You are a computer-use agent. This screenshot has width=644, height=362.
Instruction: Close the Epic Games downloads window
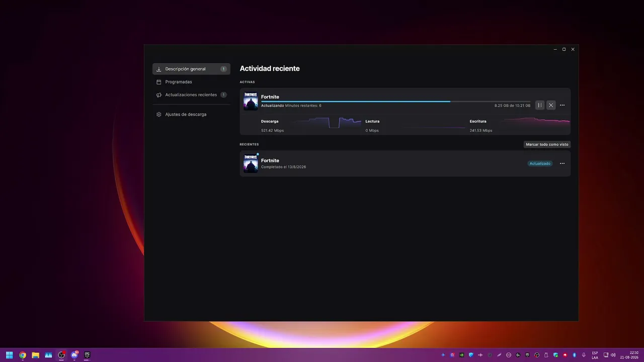point(573,49)
